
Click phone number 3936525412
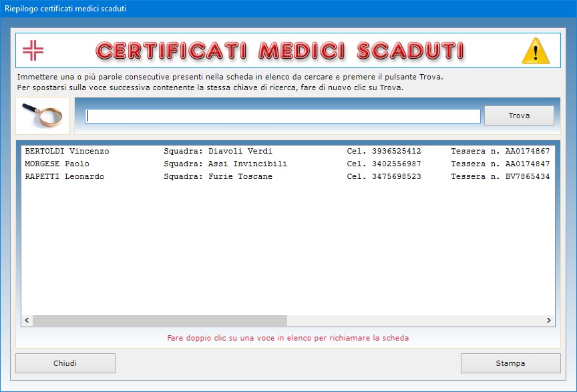(x=396, y=151)
